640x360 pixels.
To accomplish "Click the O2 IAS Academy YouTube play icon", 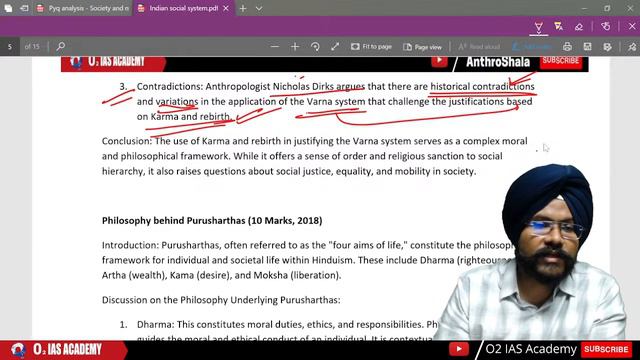I will 458,349.
